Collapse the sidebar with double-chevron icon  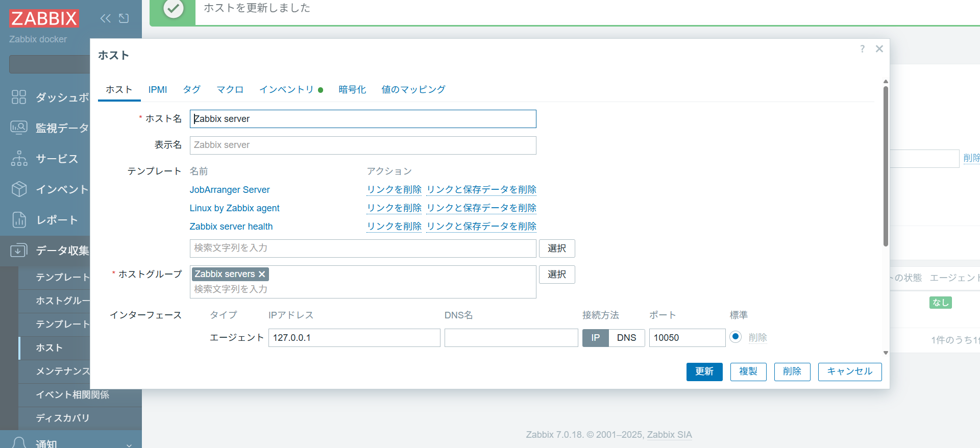click(105, 18)
